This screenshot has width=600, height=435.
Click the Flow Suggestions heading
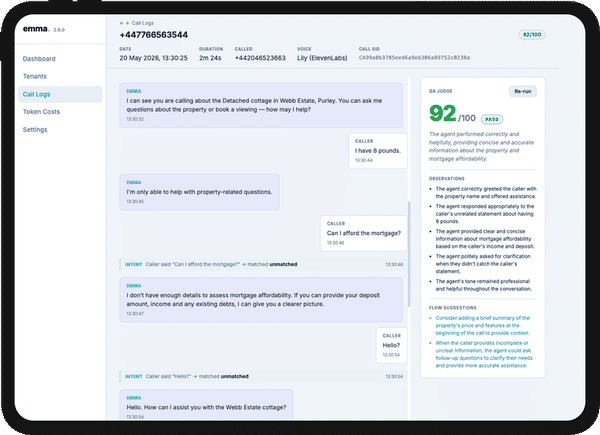pos(453,308)
